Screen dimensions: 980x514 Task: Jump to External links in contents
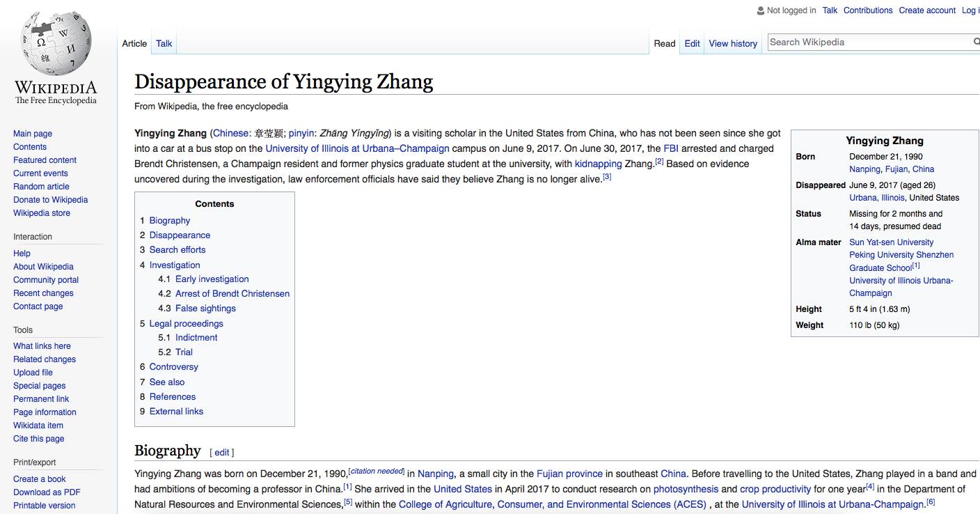click(x=176, y=412)
